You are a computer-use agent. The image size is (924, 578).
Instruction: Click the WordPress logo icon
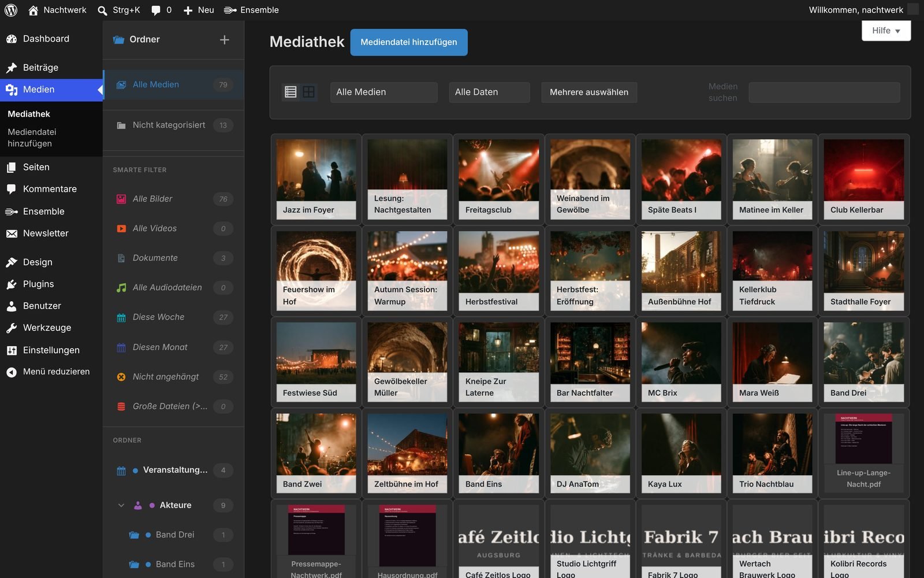pos(11,10)
